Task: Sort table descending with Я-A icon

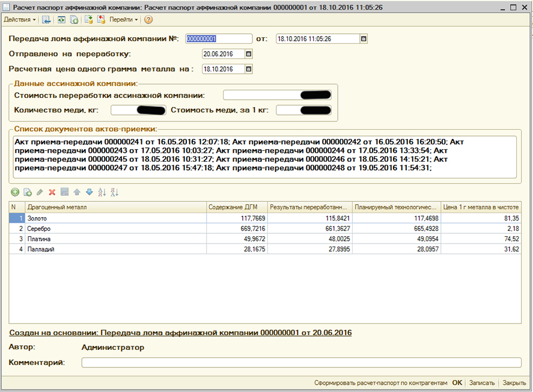Action: [x=115, y=192]
